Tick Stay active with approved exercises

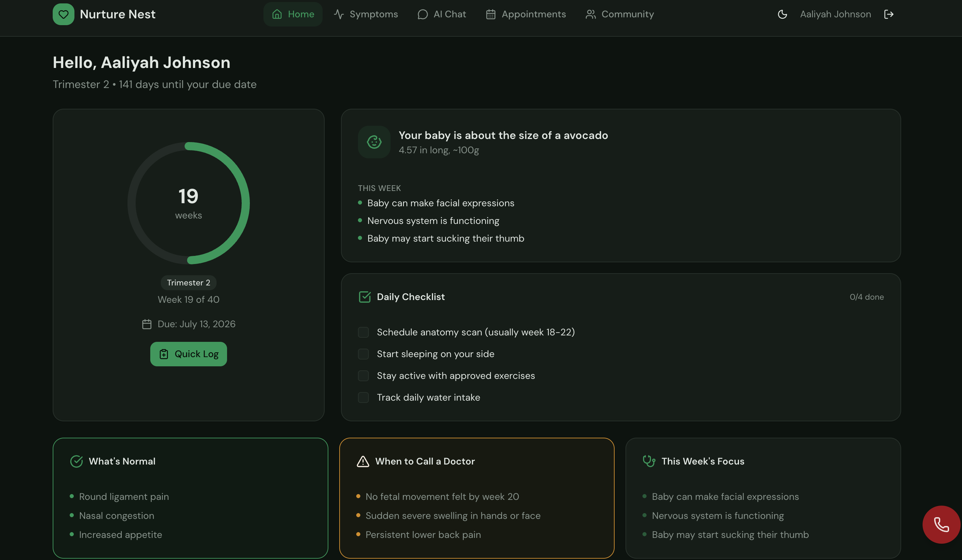pos(363,375)
